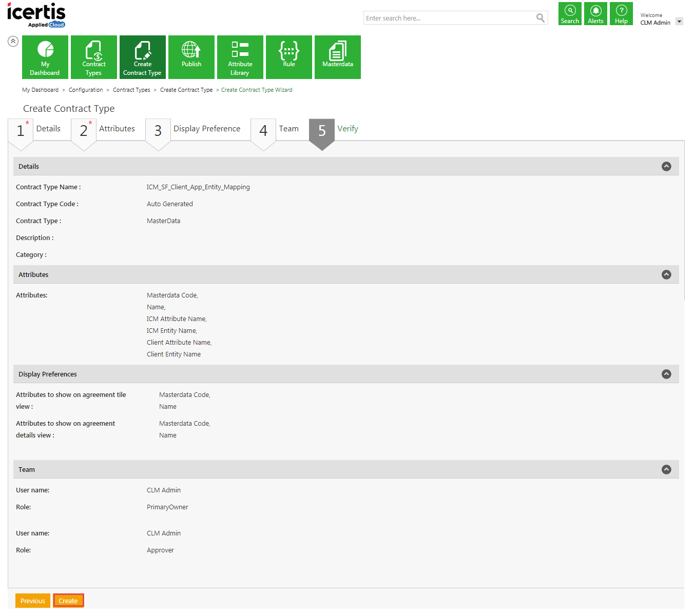The image size is (694, 616).
Task: Click the MasterData contract type value
Action: [163, 221]
